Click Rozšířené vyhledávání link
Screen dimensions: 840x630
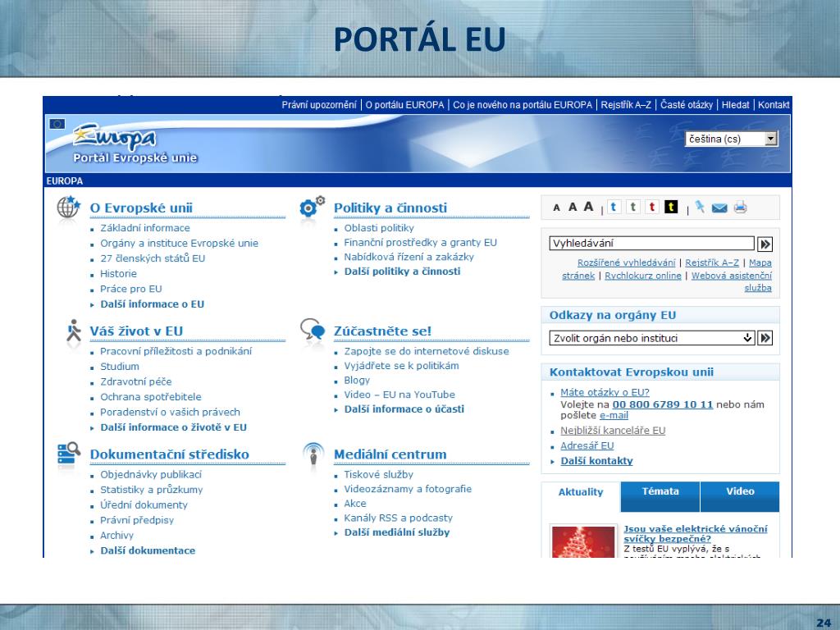[626, 263]
